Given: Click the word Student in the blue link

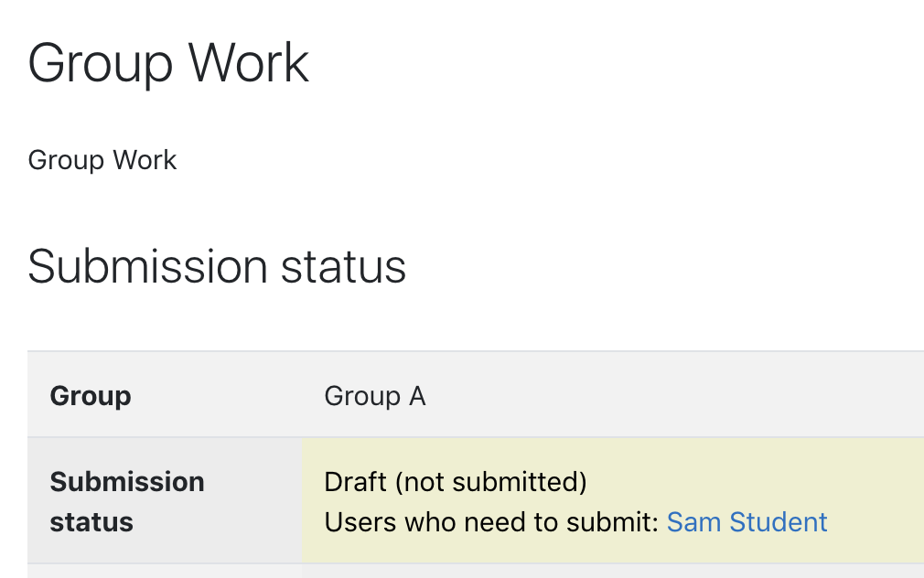Looking at the screenshot, I should click(779, 522).
